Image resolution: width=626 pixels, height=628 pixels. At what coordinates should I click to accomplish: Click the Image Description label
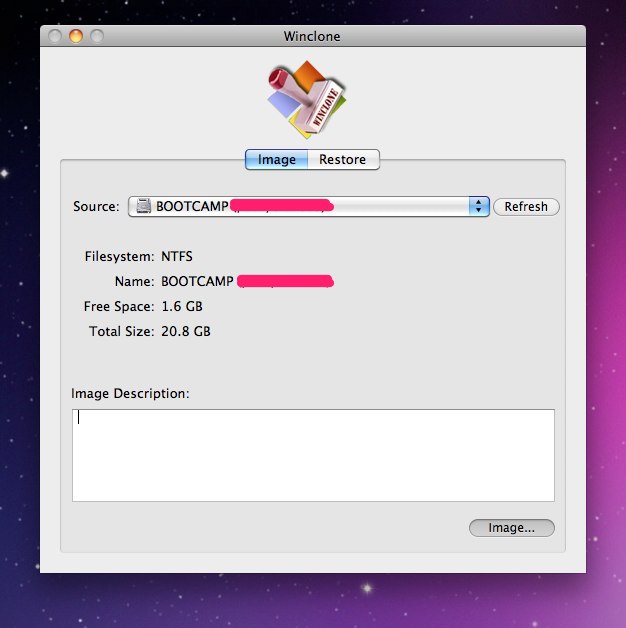(130, 393)
